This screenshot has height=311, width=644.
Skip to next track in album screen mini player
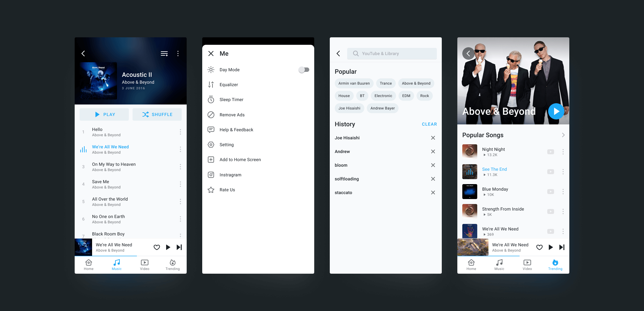click(179, 247)
